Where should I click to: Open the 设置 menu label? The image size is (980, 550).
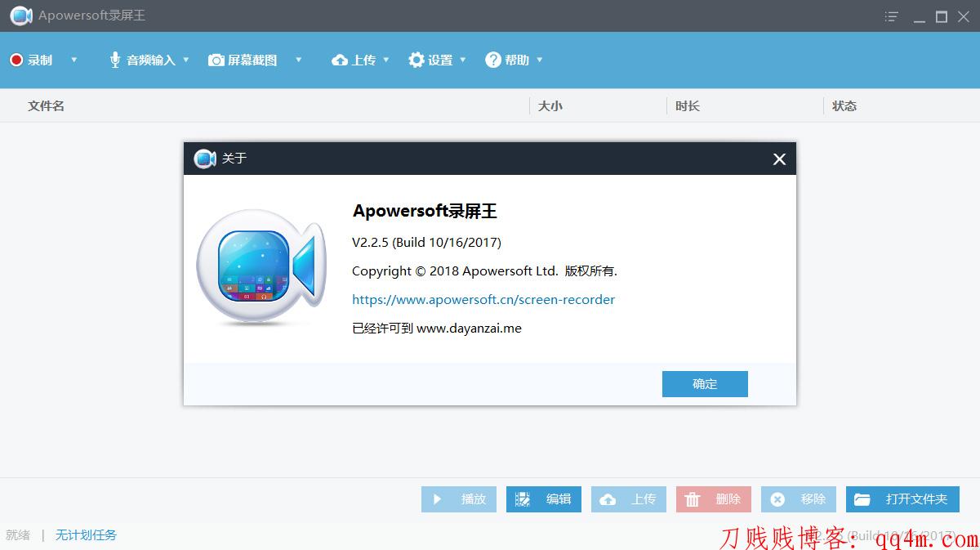pyautogui.click(x=440, y=60)
